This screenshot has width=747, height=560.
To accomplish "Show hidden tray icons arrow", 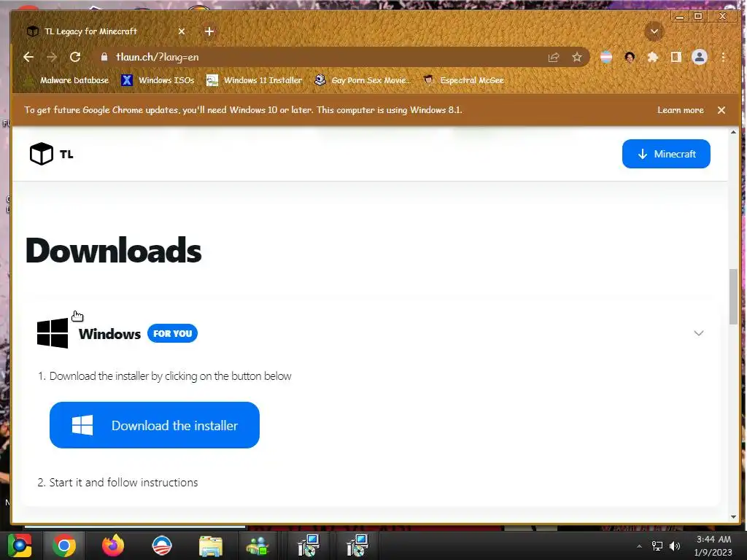I will [639, 546].
